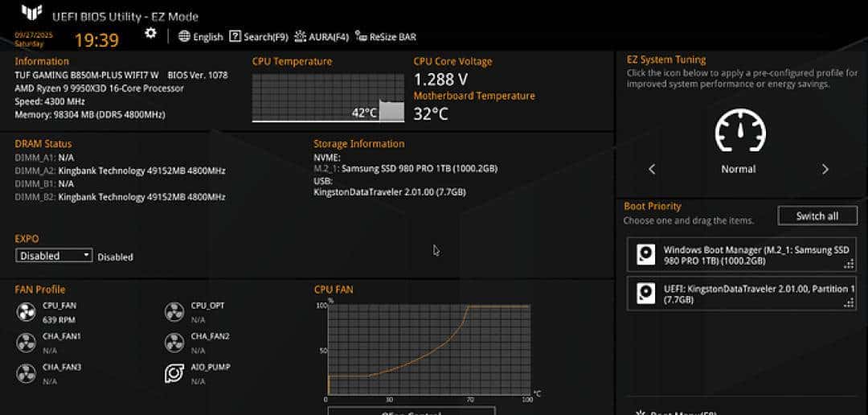
Task: Click the CHA_FAN2 fan icon
Action: [x=174, y=343]
